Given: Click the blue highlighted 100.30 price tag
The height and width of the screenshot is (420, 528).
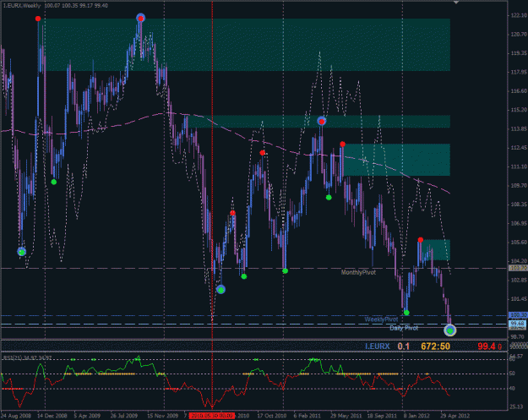Looking at the screenshot, I should [x=518, y=315].
